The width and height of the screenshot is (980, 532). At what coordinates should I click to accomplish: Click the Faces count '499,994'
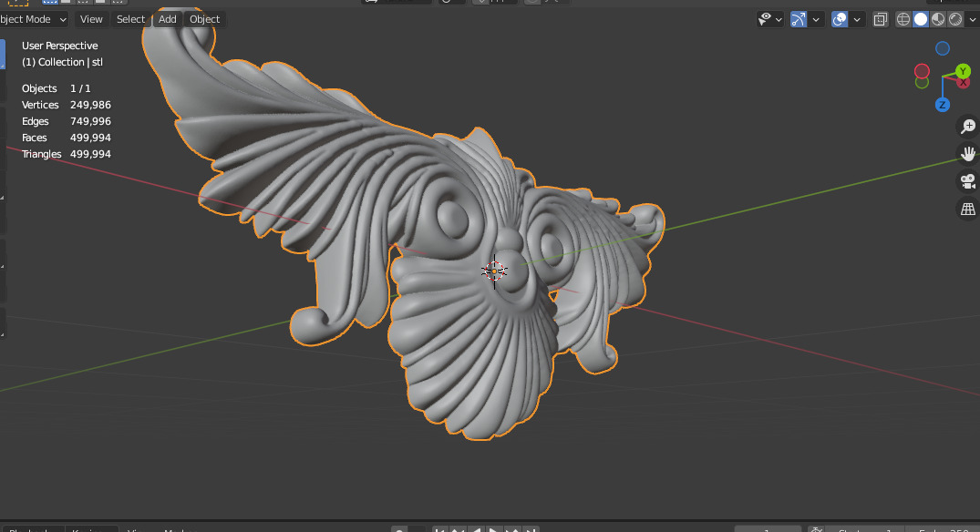[90, 138]
